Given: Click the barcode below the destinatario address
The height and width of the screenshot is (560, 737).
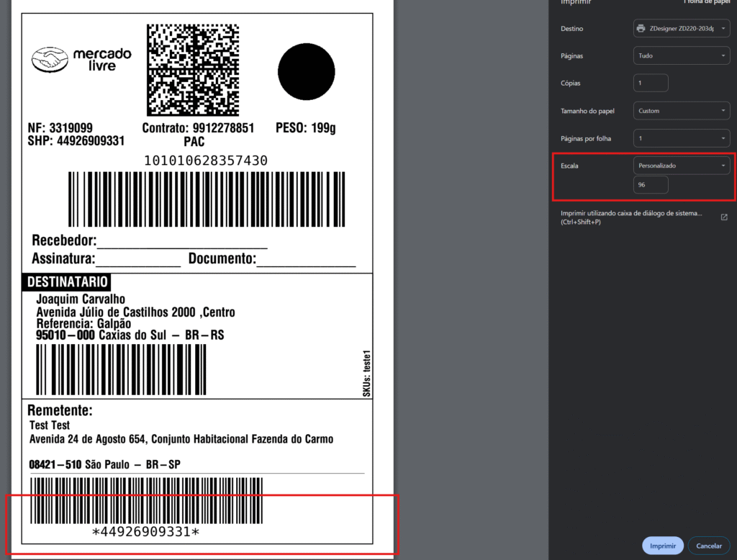Looking at the screenshot, I should pos(121,370).
